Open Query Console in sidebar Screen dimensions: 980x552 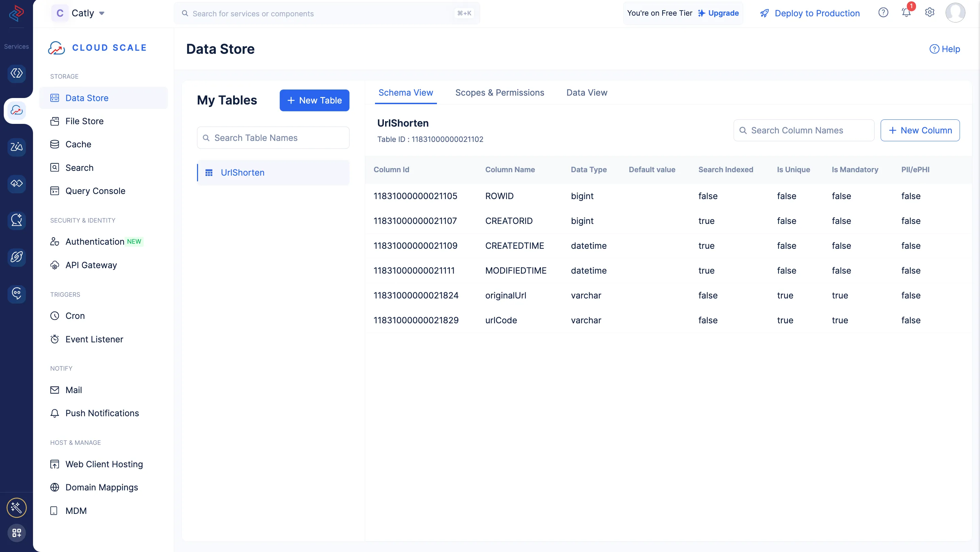[x=95, y=191]
